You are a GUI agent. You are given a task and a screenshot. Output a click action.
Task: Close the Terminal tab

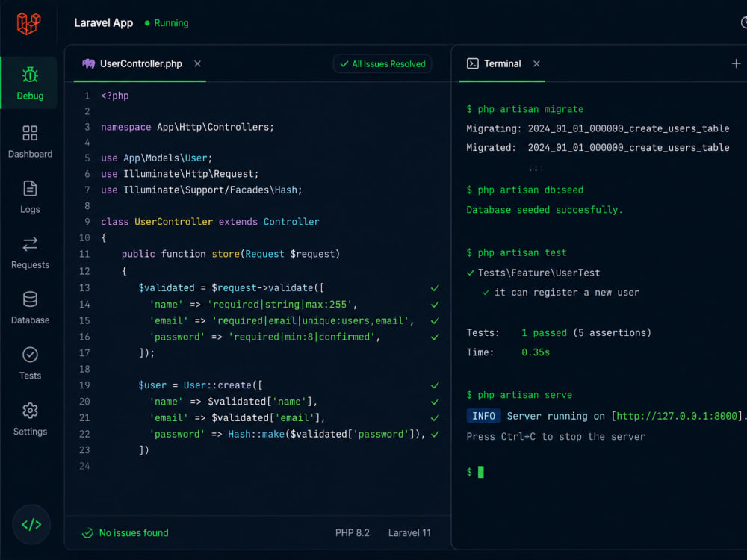[x=536, y=63]
